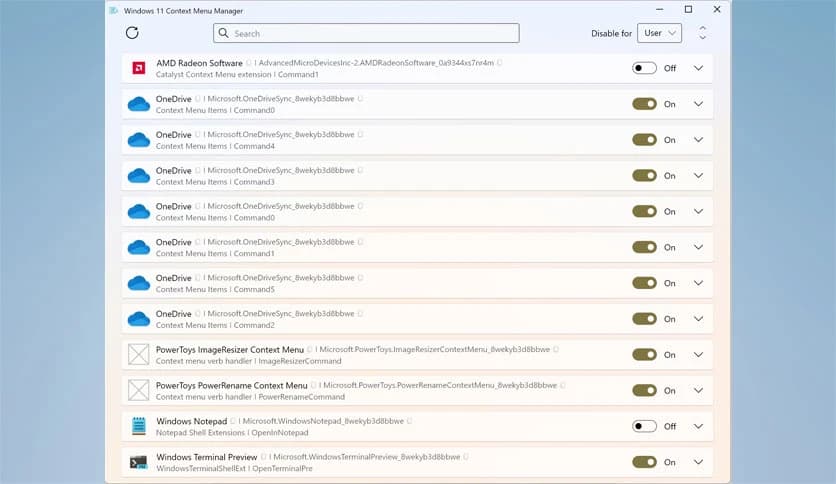Expand the OneDrive Command4 row chevron
Image resolution: width=836 pixels, height=484 pixels.
[698, 140]
